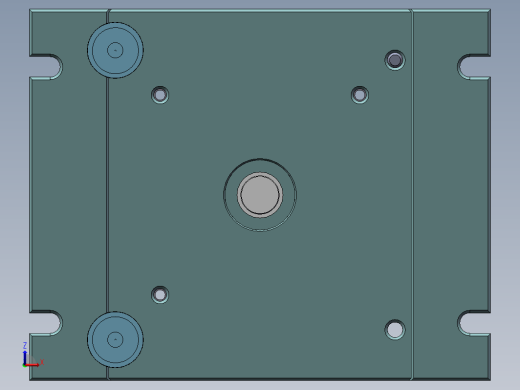Image resolution: width=520 pixels, height=390 pixels.
Task: Click the red X axis of the triad
Action: [x=33, y=365]
